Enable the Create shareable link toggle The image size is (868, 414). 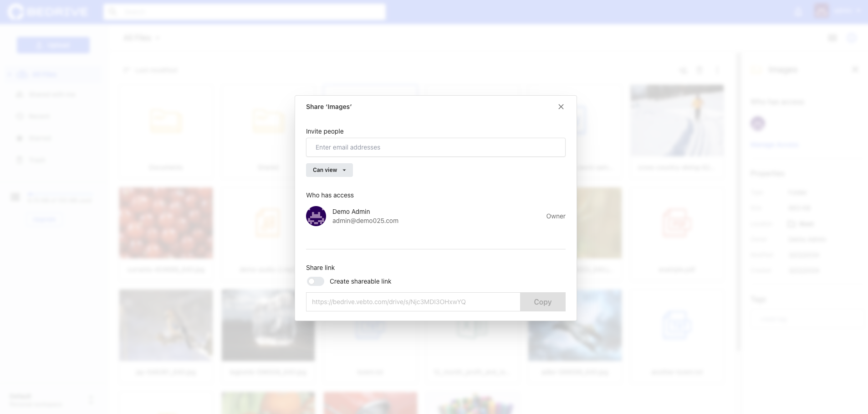pyautogui.click(x=315, y=281)
